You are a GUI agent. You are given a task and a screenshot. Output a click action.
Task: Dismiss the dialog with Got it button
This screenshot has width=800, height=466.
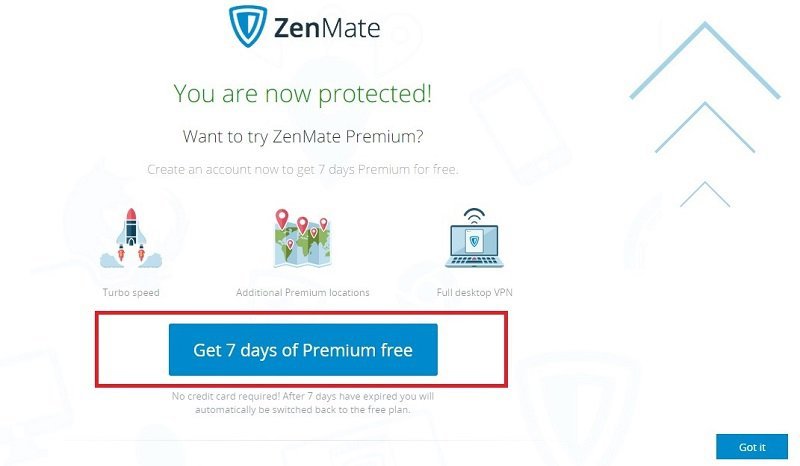point(752,447)
